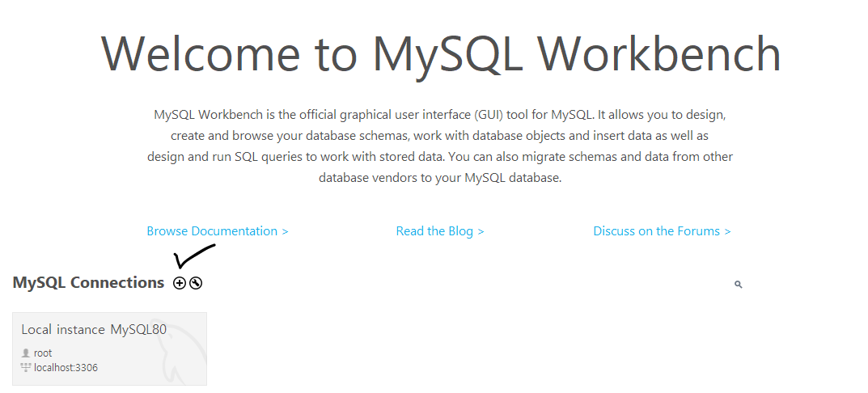Open Discuss on the Forums link
Screen dimensions: 868x393
click(x=662, y=230)
